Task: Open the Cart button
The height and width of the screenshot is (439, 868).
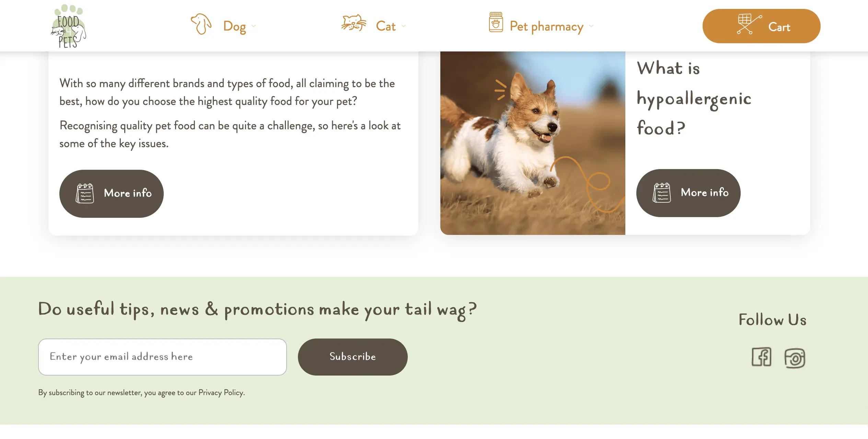Action: tap(762, 26)
